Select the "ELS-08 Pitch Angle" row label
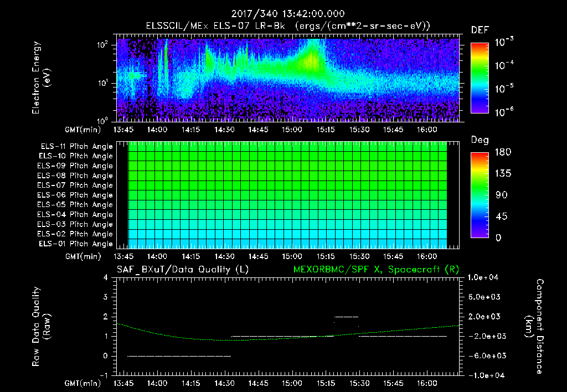 click(x=75, y=176)
